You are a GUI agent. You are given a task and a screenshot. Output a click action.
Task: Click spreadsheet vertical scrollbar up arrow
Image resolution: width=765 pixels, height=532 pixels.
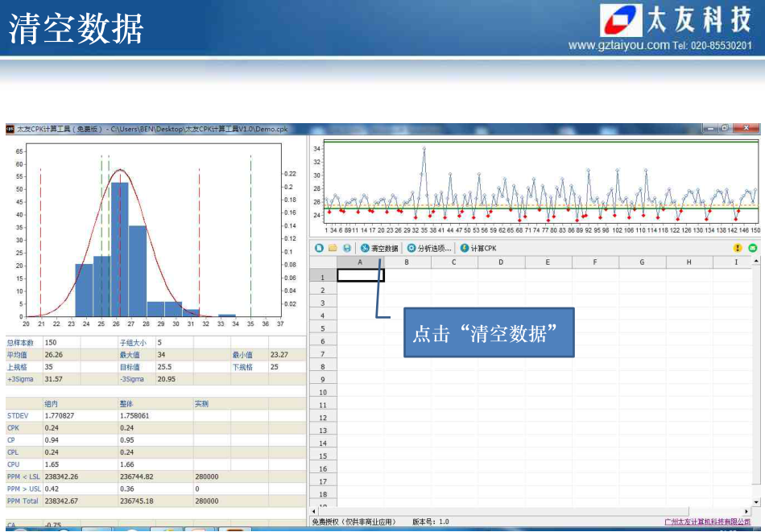click(x=756, y=262)
